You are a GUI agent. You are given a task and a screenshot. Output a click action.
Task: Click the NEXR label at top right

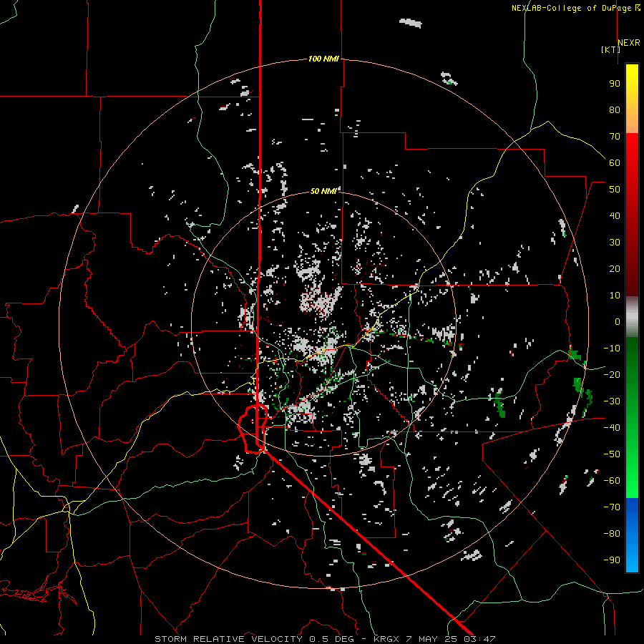click(x=629, y=42)
